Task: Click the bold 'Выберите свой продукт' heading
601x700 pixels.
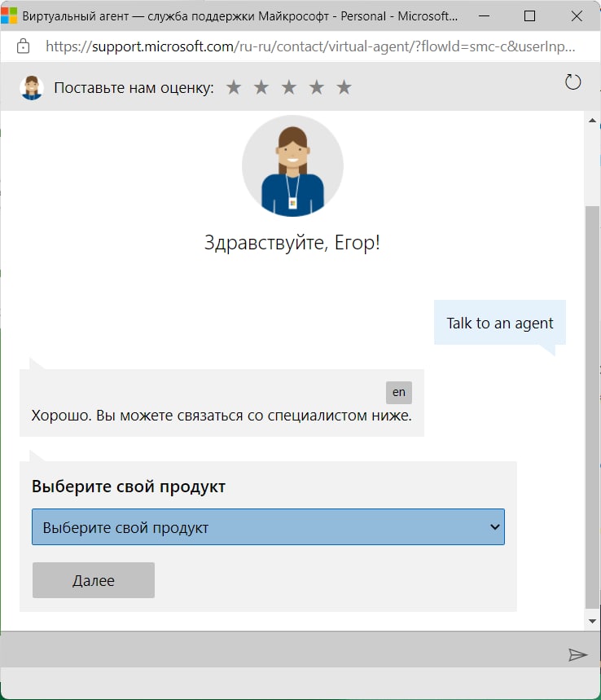Action: click(x=129, y=486)
